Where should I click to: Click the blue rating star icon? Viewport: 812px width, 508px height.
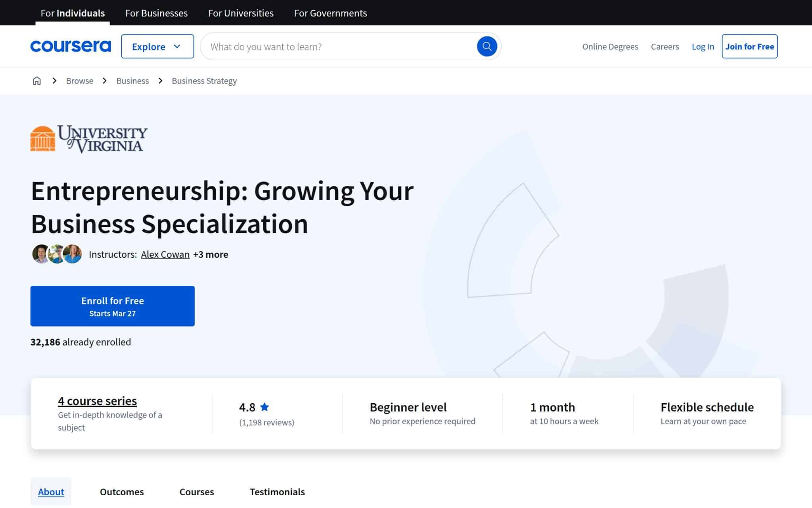click(264, 407)
